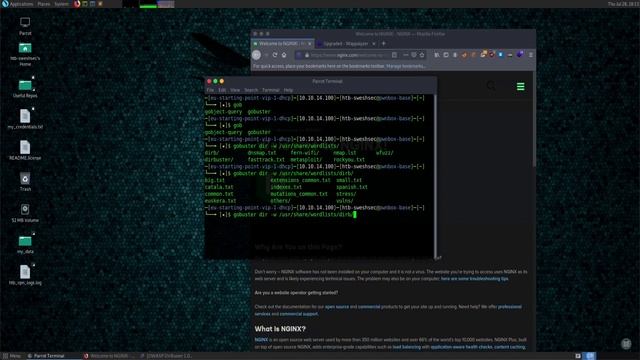Click the clock in the top panel

[622, 4]
